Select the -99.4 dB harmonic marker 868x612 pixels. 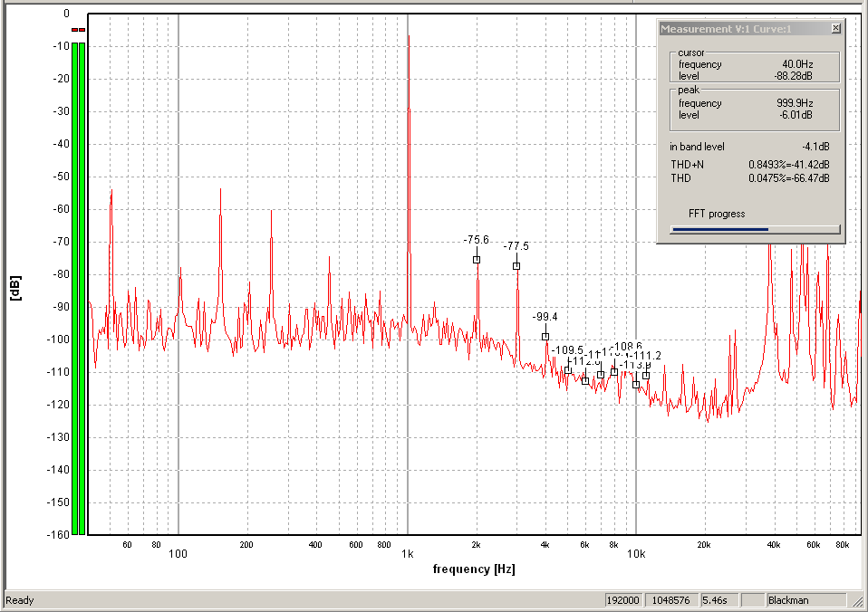tap(545, 337)
